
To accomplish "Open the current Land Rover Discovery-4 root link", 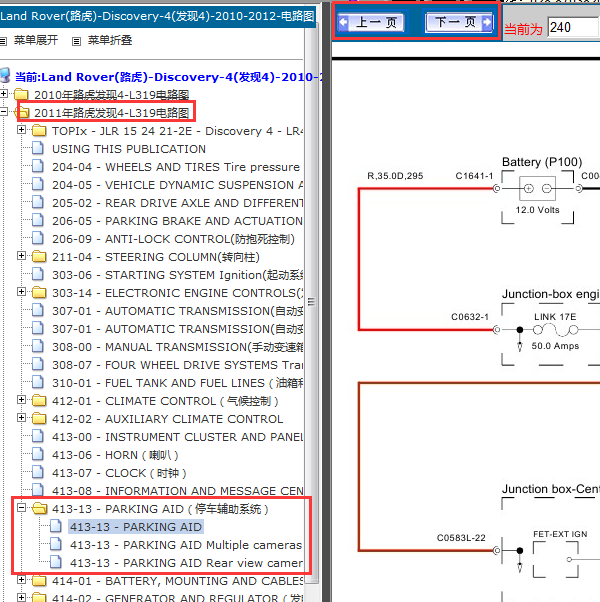I will [x=168, y=77].
